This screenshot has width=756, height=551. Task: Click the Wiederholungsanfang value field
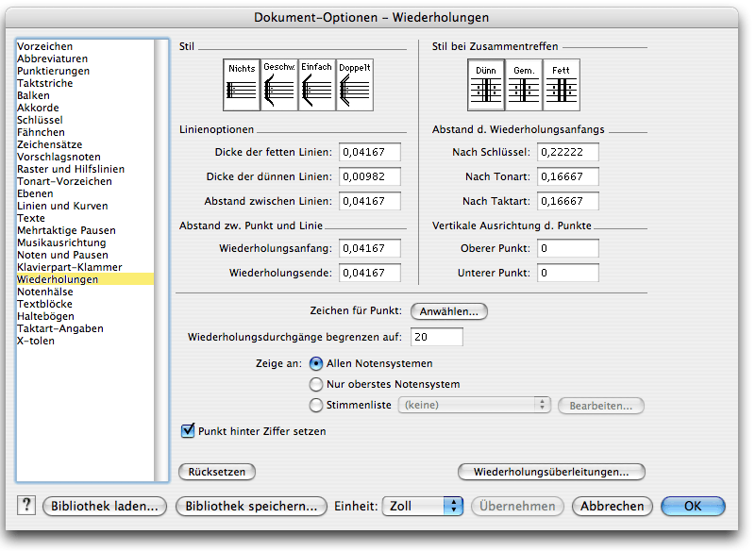tap(370, 248)
